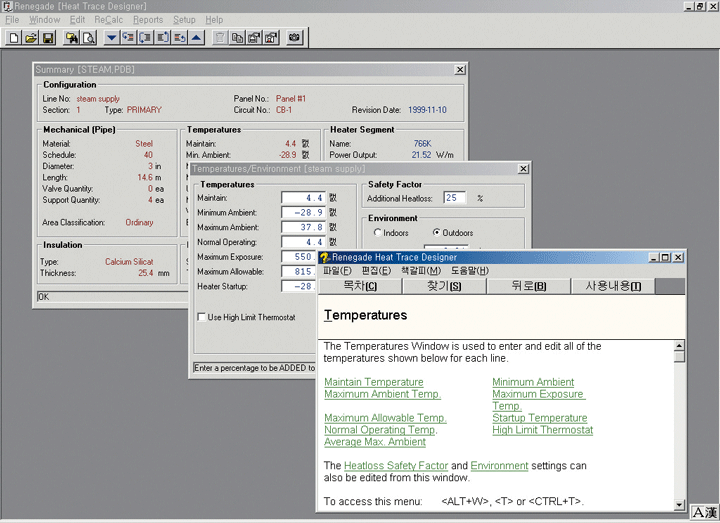Click toolbar icon just right of the down-arrow
This screenshot has height=523, width=720.
[x=128, y=38]
